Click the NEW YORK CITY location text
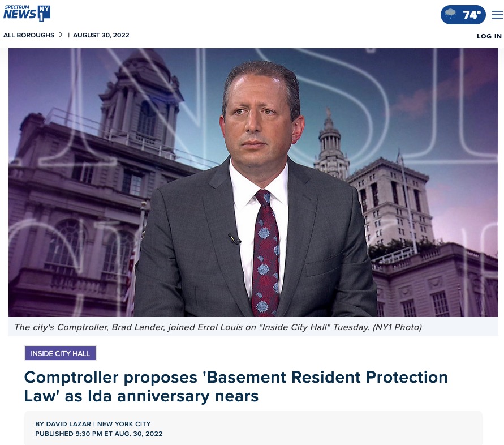The width and height of the screenshot is (504, 445). (x=124, y=424)
